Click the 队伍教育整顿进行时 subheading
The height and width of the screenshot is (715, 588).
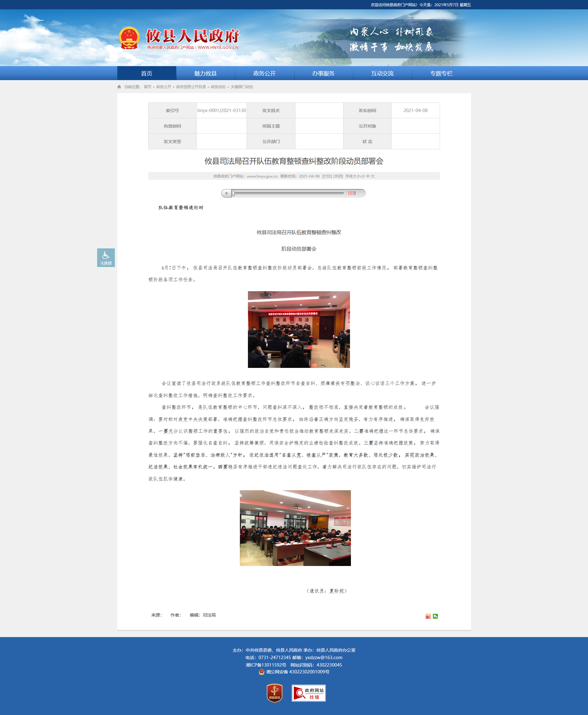tap(181, 207)
